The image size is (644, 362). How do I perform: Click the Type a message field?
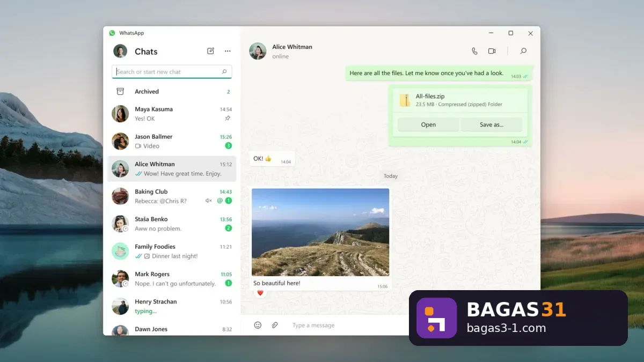coord(313,325)
